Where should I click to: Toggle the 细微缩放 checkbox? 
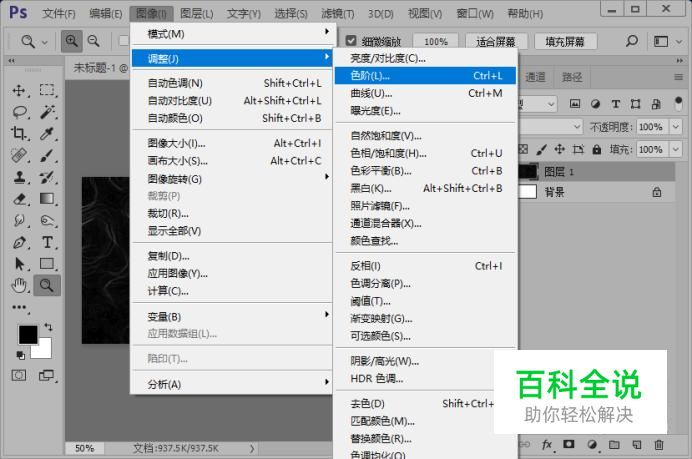click(x=351, y=41)
